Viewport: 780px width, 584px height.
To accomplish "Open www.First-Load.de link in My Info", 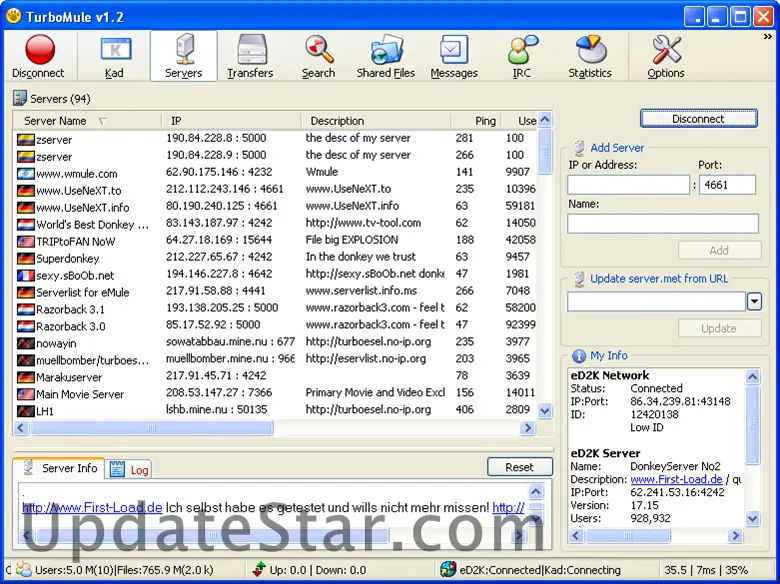I will [676, 480].
